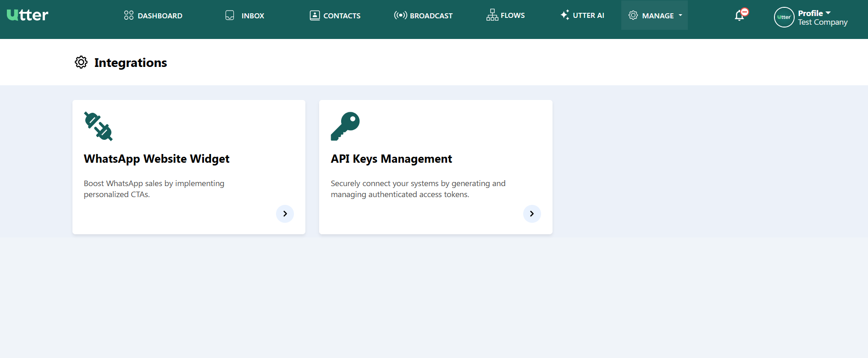Click the Integrations page heading
Screen dimensions: 868x358
[x=131, y=63]
